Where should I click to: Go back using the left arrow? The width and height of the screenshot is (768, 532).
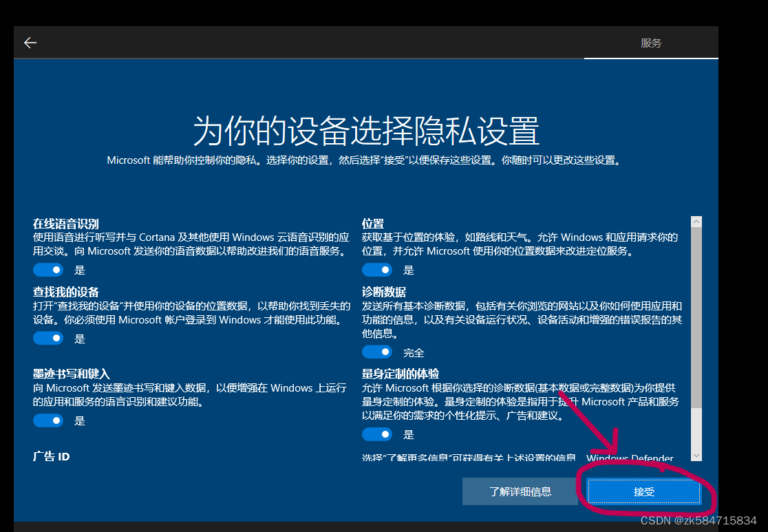30,43
